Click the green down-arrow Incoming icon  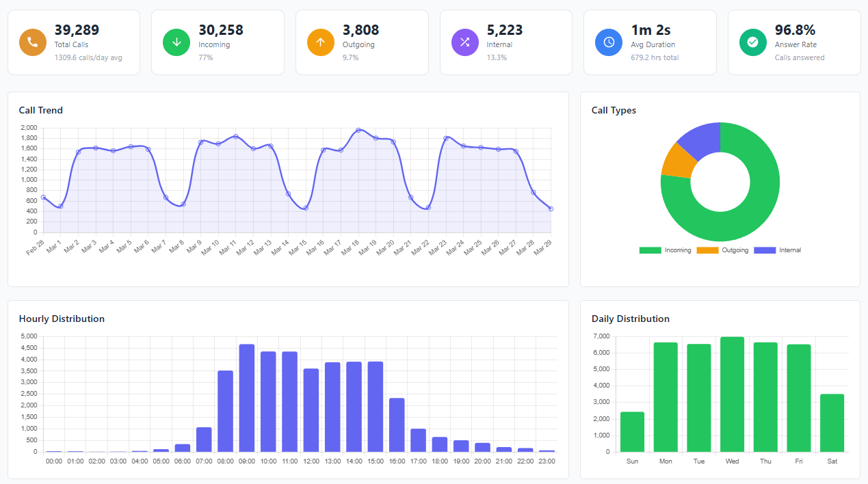tap(176, 42)
